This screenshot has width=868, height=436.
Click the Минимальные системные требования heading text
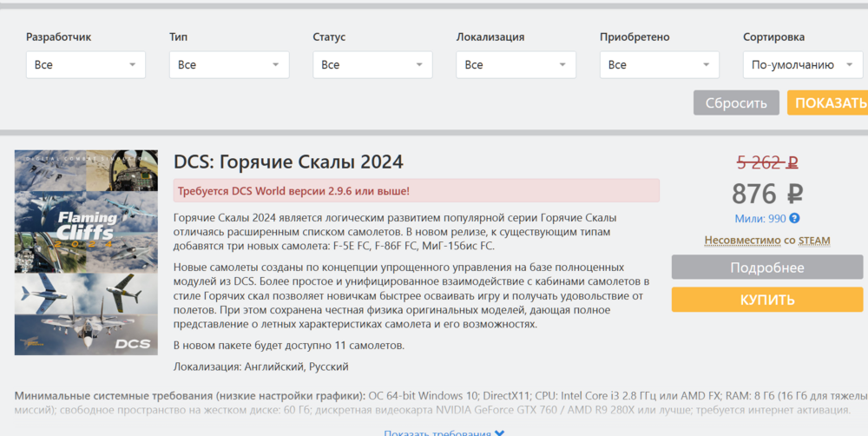pyautogui.click(x=190, y=396)
